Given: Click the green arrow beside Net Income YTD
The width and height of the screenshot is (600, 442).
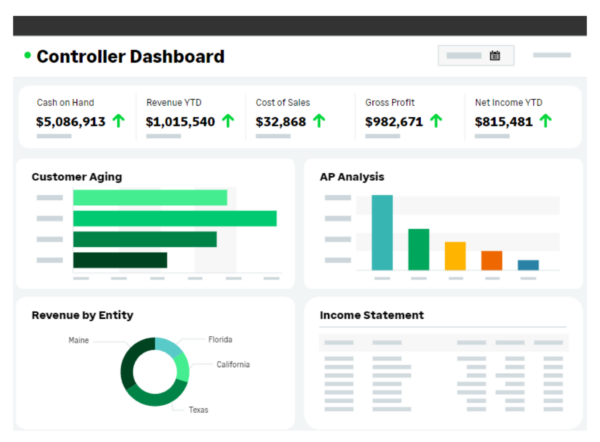Looking at the screenshot, I should point(545,121).
